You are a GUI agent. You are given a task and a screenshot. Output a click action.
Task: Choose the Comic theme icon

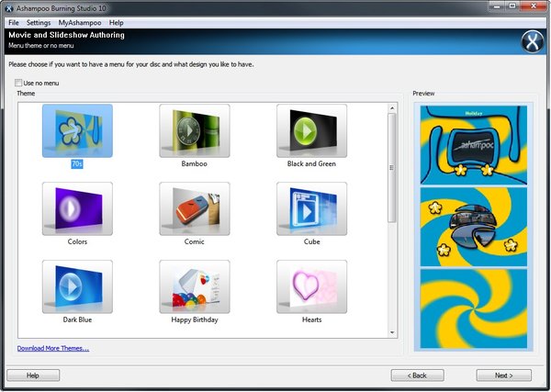(x=194, y=208)
